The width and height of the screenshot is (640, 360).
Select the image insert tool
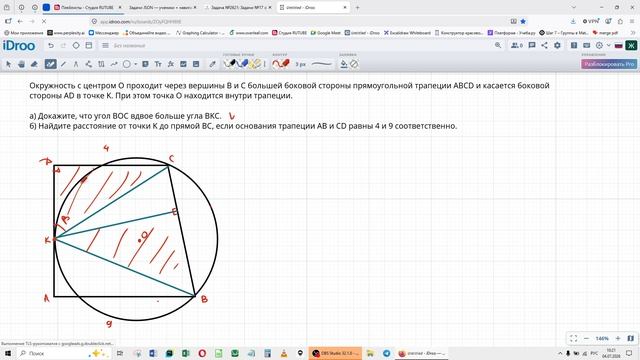point(196,64)
